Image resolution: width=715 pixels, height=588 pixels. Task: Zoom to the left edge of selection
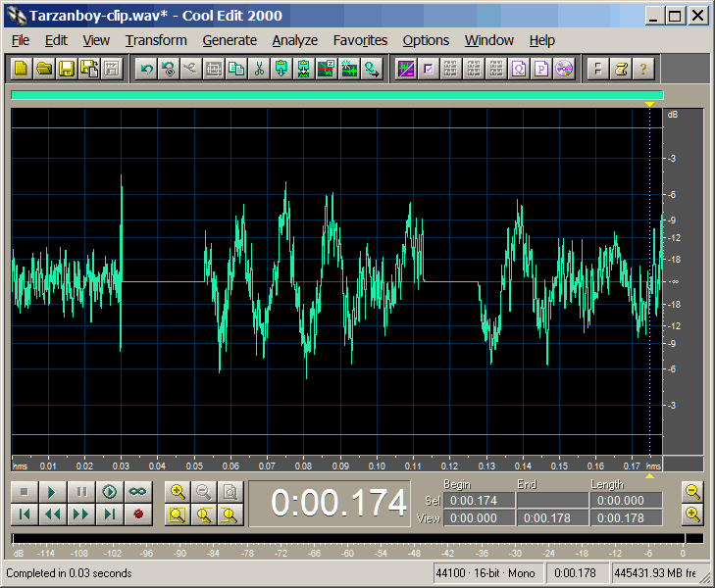tap(204, 514)
